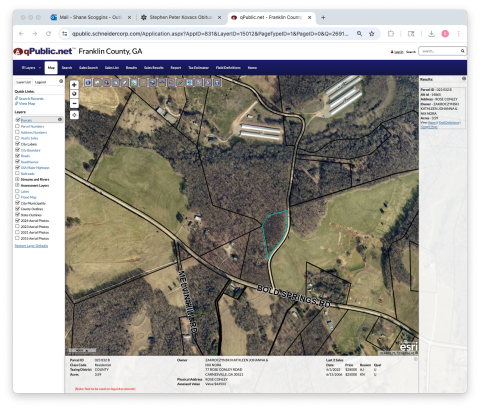Zoom out with the map minus button
The height and width of the screenshot is (409, 480).
[x=74, y=103]
